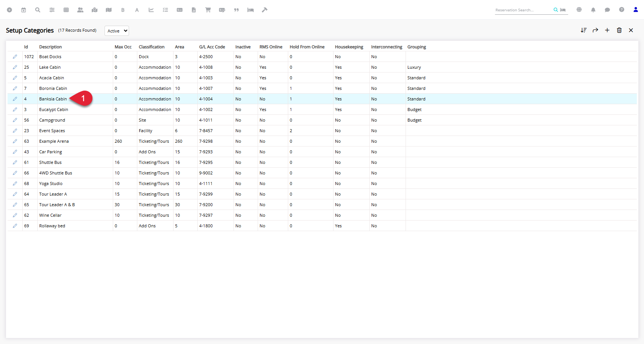
Task: Click the bed icon in left toolbar
Action: click(251, 10)
